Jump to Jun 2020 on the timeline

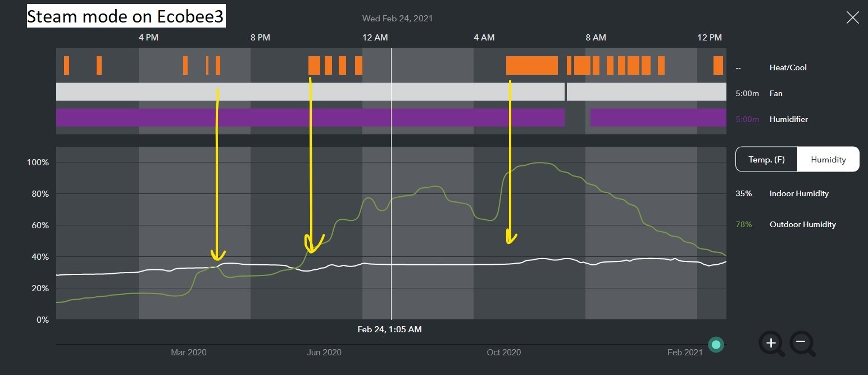[x=324, y=353]
